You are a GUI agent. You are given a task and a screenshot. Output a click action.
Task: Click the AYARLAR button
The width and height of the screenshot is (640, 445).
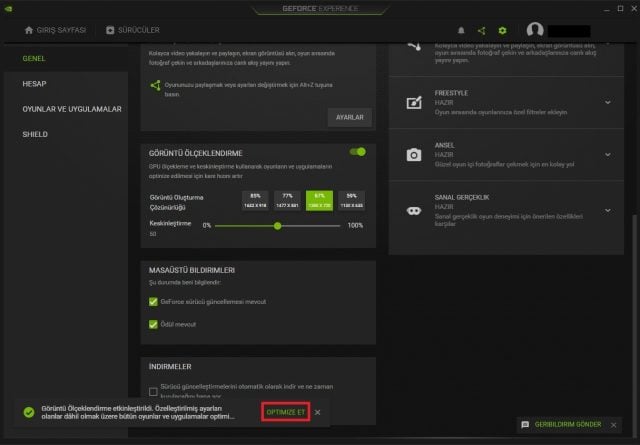point(350,118)
